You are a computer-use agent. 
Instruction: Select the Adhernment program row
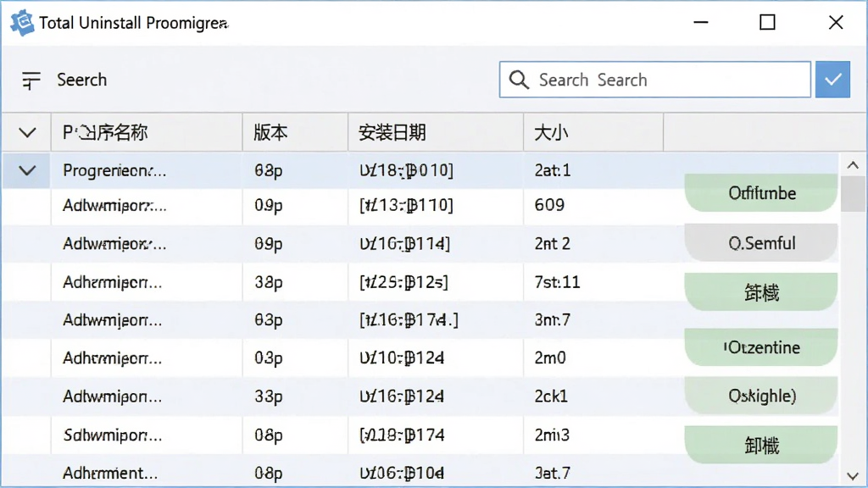pyautogui.click(x=420, y=472)
